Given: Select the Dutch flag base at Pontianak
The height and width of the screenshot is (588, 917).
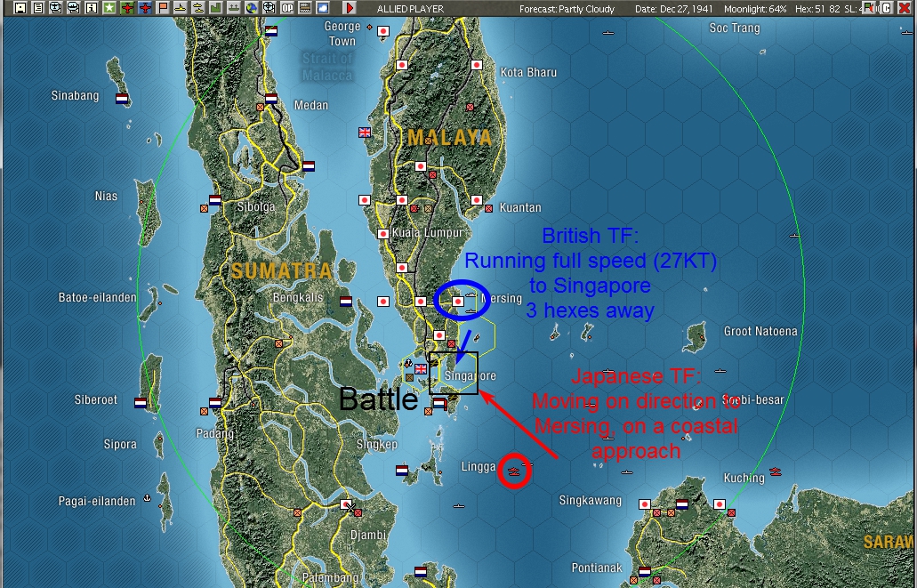Looking at the screenshot, I should click(x=645, y=572).
